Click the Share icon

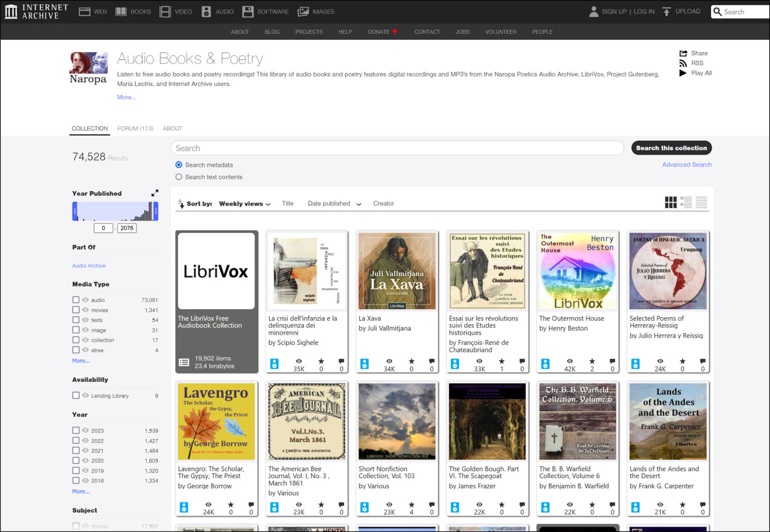pyautogui.click(x=683, y=53)
